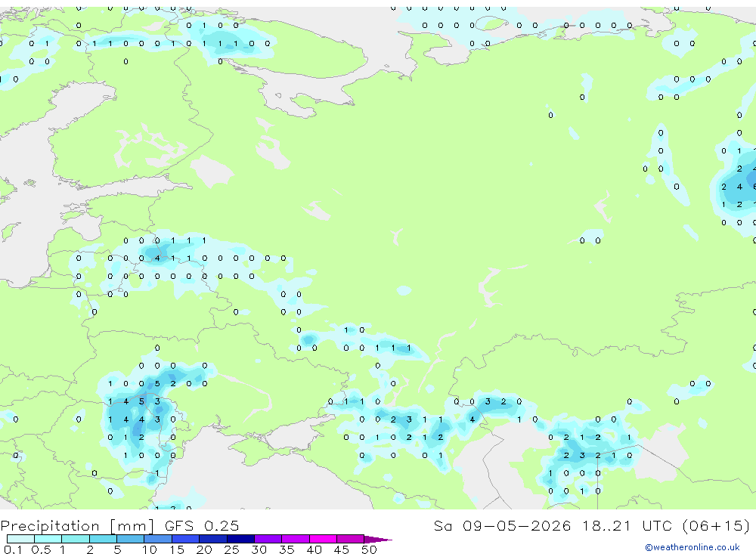Screen dimensions: 756x554
Task: Click the '30' legend scale label
Action: point(259,549)
